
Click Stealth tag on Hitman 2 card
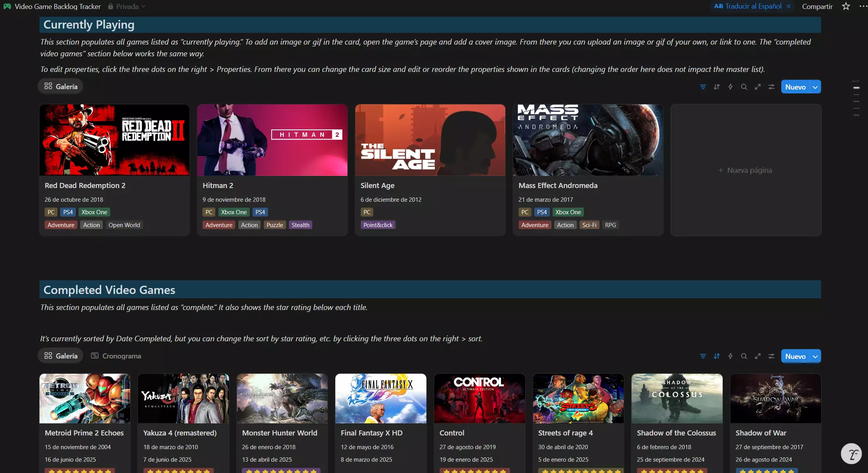tap(301, 225)
